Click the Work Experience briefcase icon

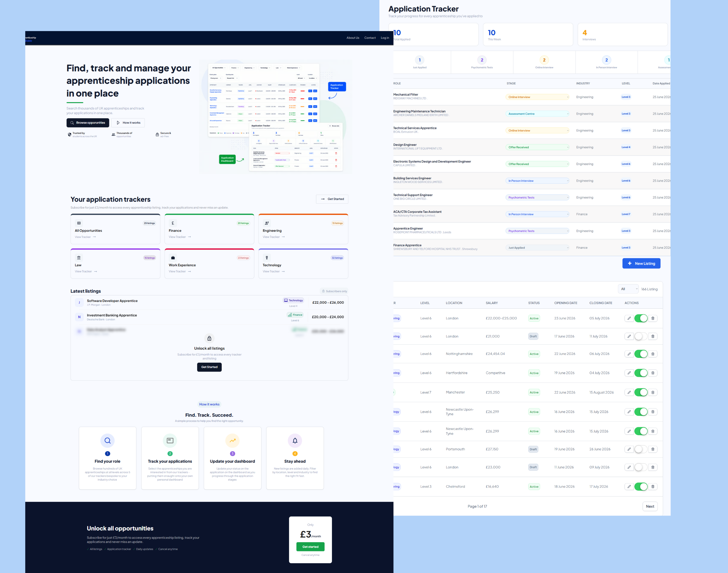coord(173,258)
